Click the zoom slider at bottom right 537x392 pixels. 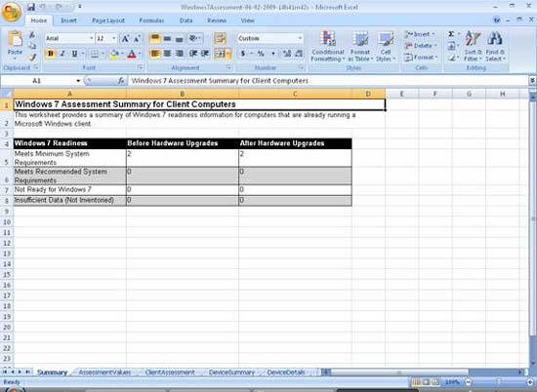click(x=499, y=382)
